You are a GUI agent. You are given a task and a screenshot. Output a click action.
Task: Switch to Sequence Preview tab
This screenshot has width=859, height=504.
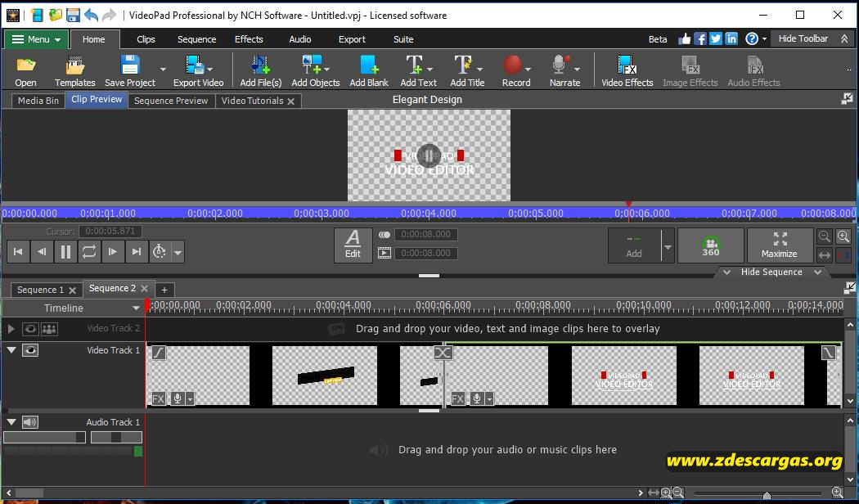pos(171,101)
